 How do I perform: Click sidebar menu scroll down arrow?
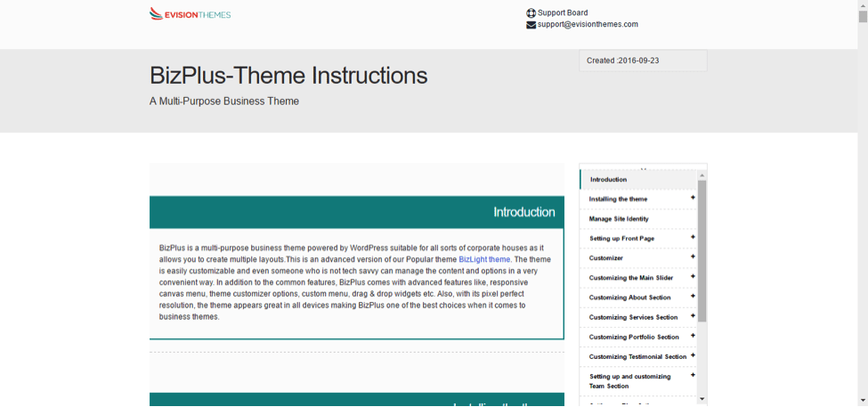click(702, 399)
